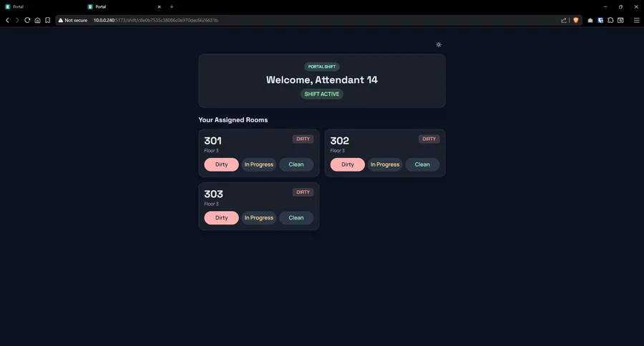
Task: Mark room 303 as Clean
Action: coord(296,218)
